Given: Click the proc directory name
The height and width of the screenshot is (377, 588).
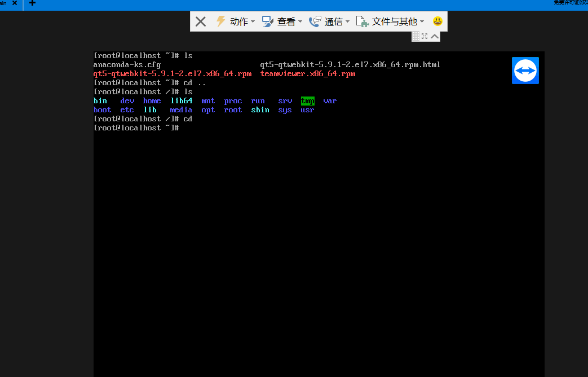Looking at the screenshot, I should click(x=233, y=100).
